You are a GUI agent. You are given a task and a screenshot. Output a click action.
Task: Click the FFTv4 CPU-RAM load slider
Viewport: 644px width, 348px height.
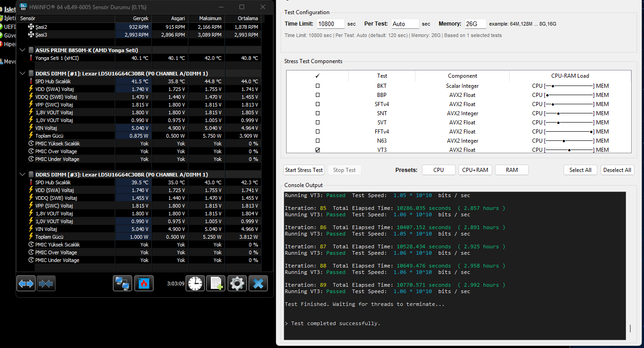[569, 132]
